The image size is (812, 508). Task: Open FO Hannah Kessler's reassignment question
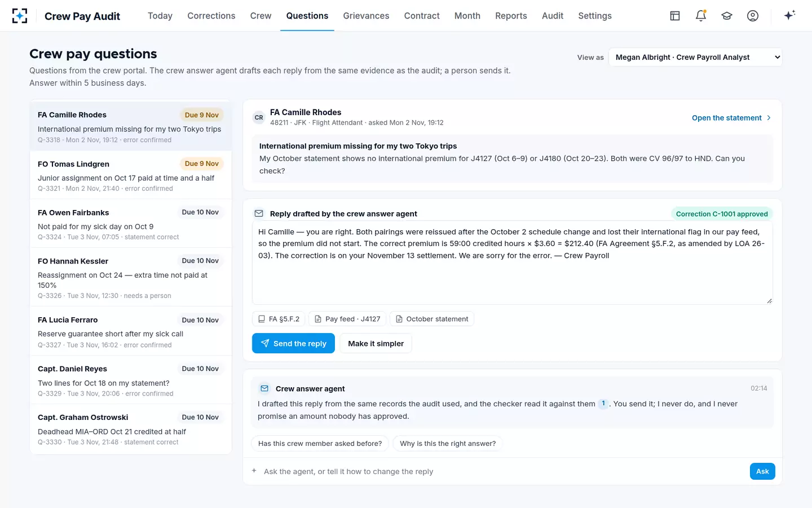coord(131,277)
